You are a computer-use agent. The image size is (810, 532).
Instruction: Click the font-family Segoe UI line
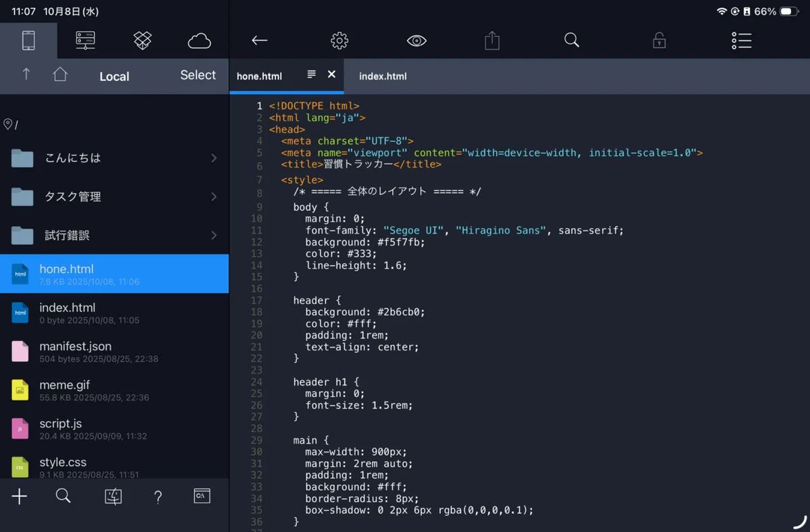point(464,230)
